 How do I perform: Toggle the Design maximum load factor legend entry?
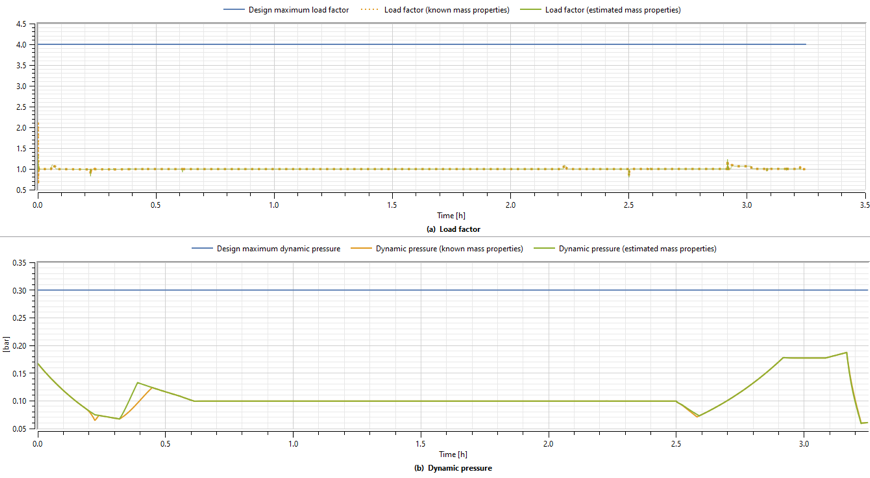[x=298, y=10]
